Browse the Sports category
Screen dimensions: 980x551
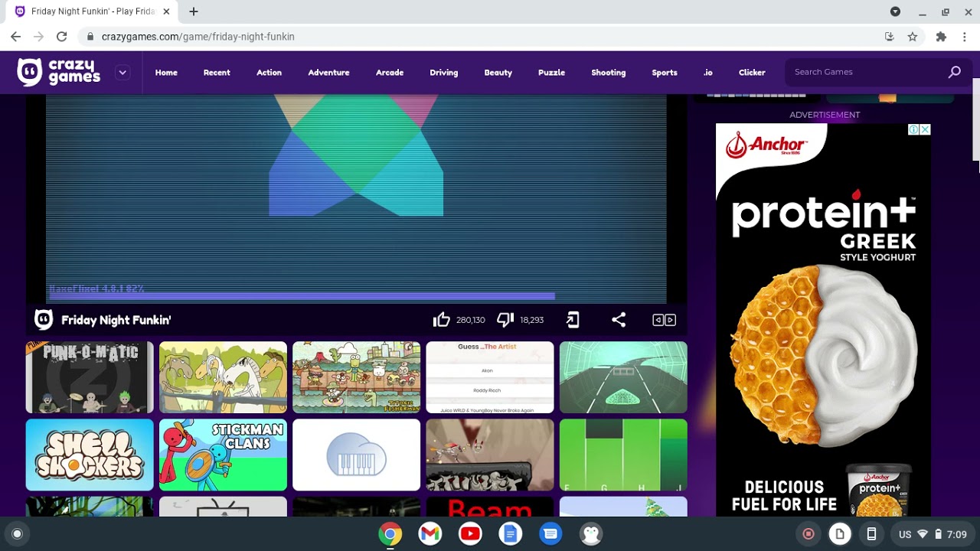coord(665,73)
